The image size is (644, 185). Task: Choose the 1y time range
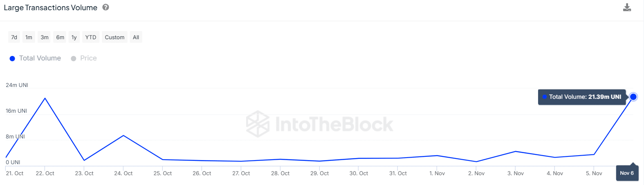74,37
